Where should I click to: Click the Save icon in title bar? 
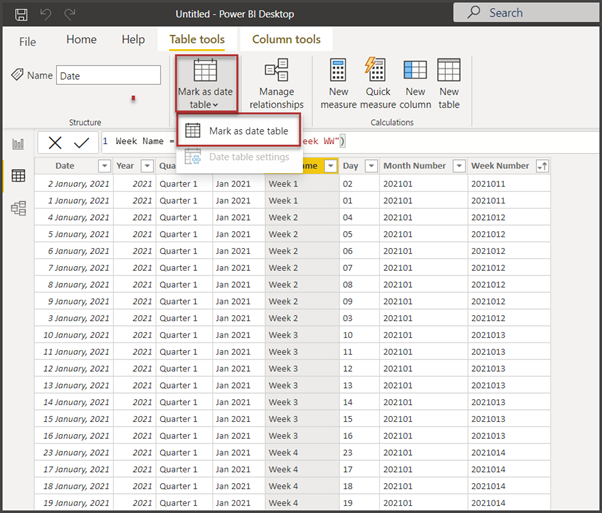21,15
